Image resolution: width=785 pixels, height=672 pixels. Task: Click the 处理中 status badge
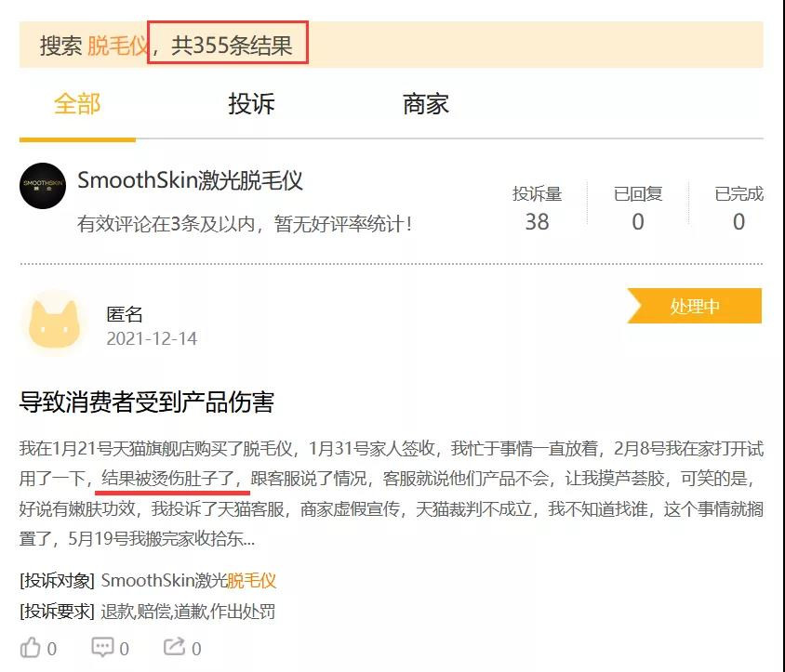[x=695, y=306]
